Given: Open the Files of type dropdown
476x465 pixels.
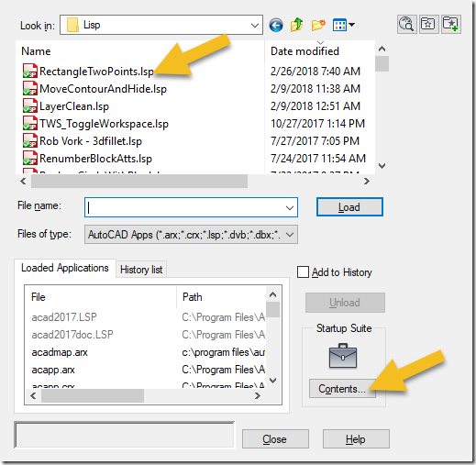Looking at the screenshot, I should click(191, 235).
